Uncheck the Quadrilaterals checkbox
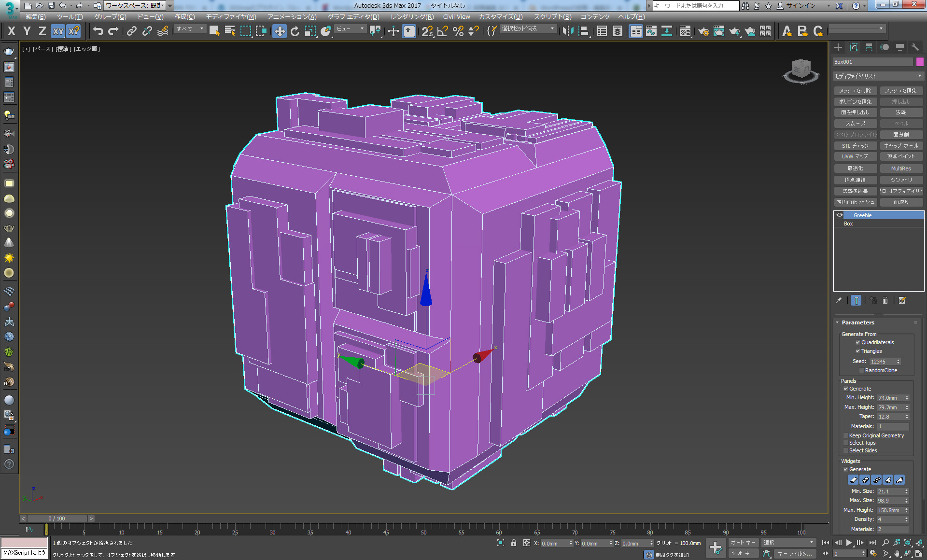Image resolution: width=927 pixels, height=560 pixels. pos(858,342)
